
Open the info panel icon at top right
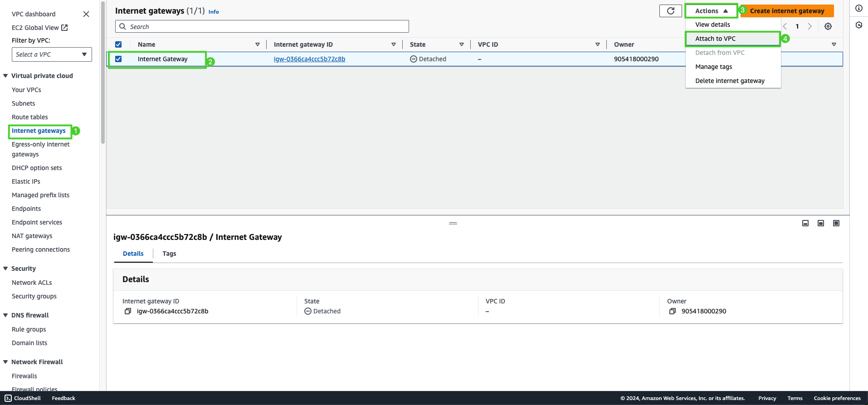[858, 8]
